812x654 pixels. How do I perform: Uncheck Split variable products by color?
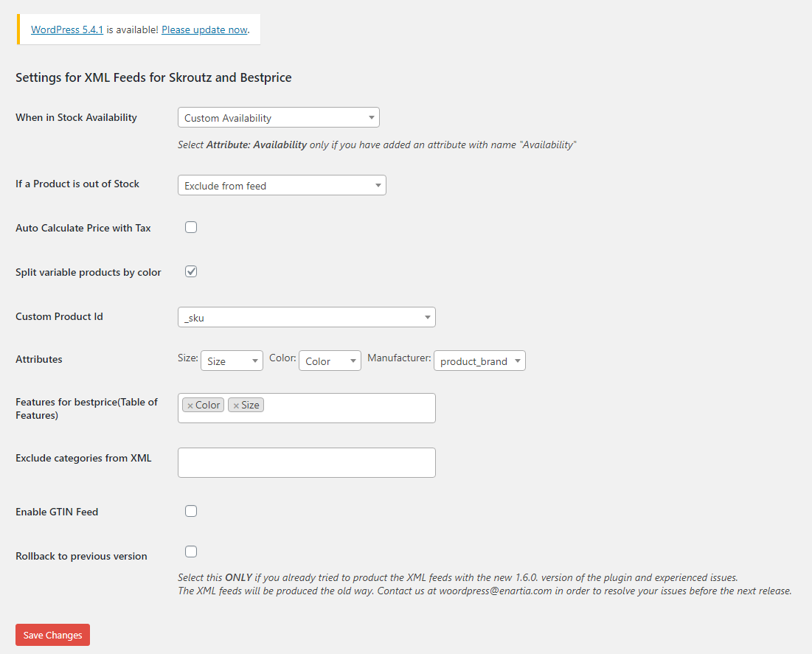pyautogui.click(x=191, y=271)
